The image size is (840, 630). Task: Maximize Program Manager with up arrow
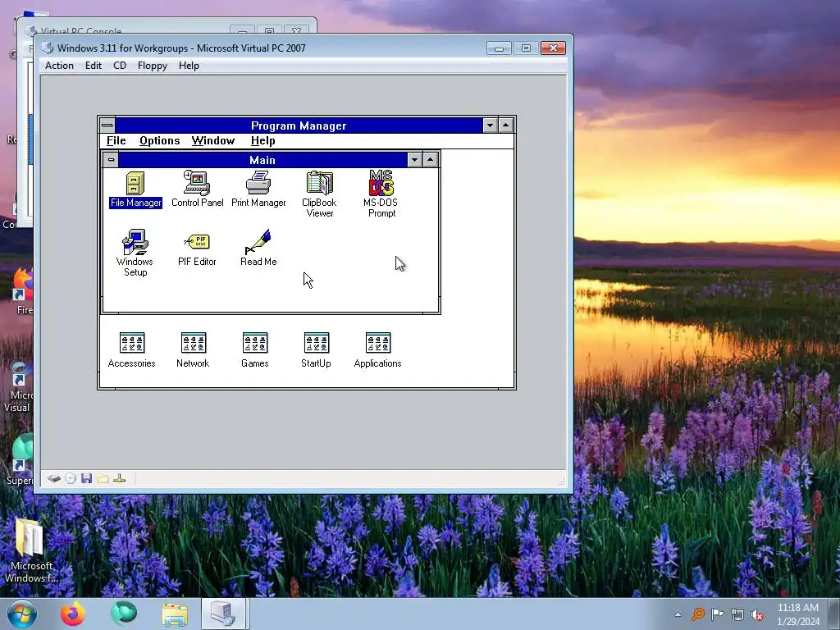pos(505,126)
